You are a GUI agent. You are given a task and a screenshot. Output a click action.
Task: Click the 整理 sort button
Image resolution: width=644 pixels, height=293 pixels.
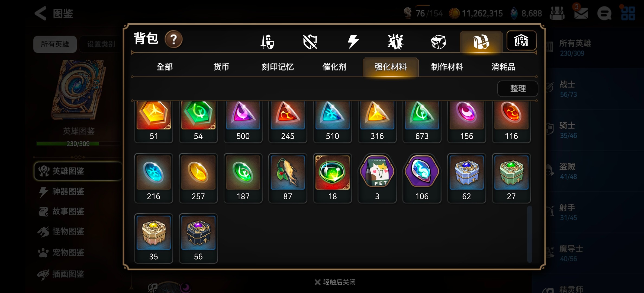pyautogui.click(x=518, y=88)
